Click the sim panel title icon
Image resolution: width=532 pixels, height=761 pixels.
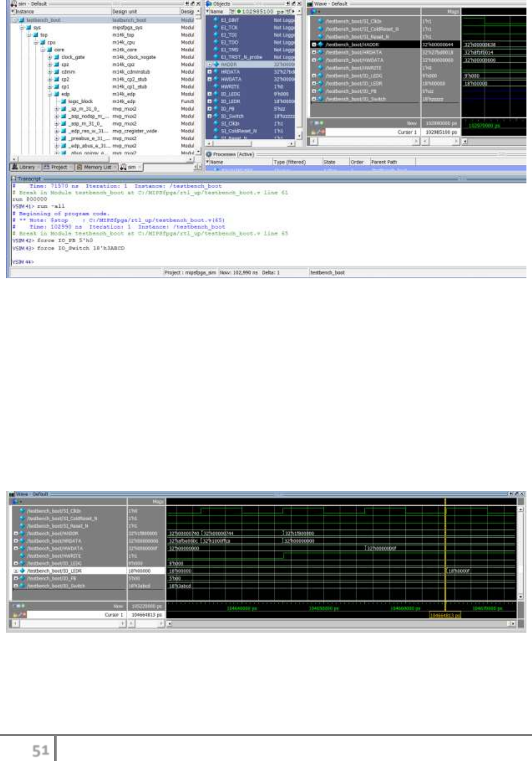[14, 3]
